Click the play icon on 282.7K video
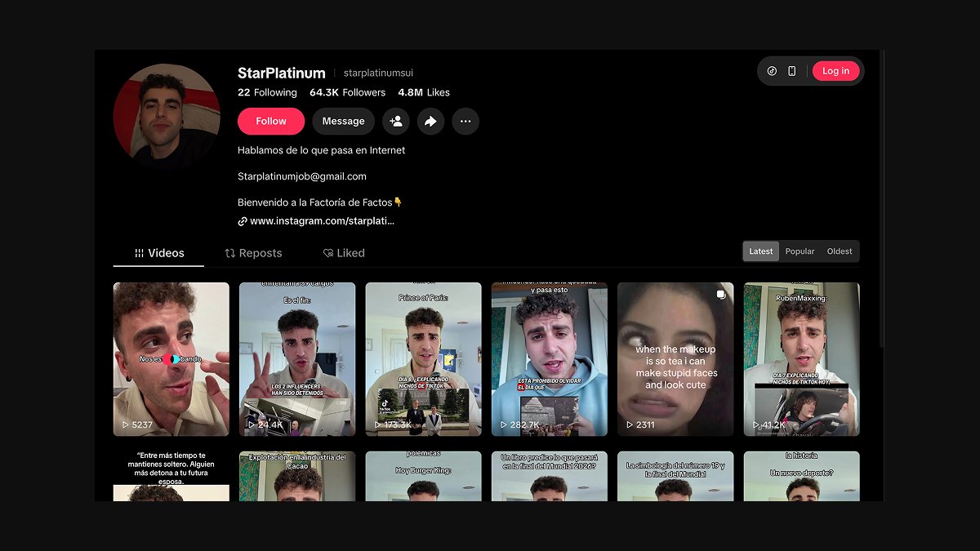 [504, 425]
